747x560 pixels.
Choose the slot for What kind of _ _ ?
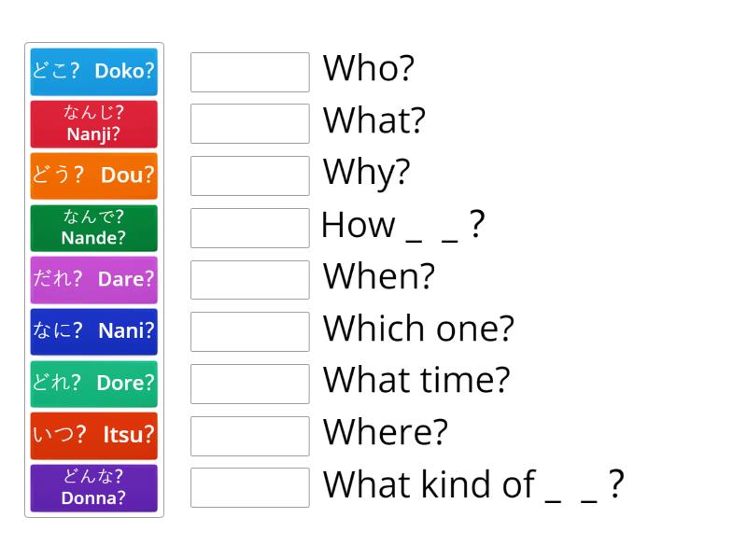[249, 486]
